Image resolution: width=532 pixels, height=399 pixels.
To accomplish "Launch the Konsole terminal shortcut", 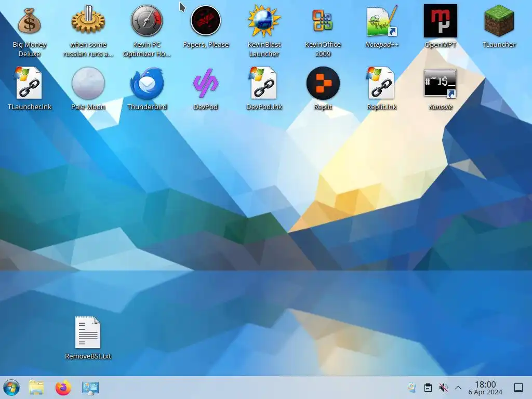I will pyautogui.click(x=441, y=84).
